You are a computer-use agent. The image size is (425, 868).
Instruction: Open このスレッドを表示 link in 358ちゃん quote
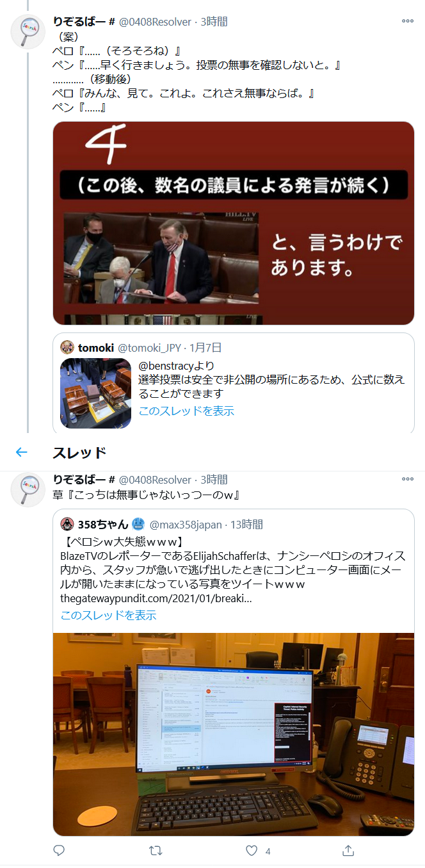[x=108, y=615]
